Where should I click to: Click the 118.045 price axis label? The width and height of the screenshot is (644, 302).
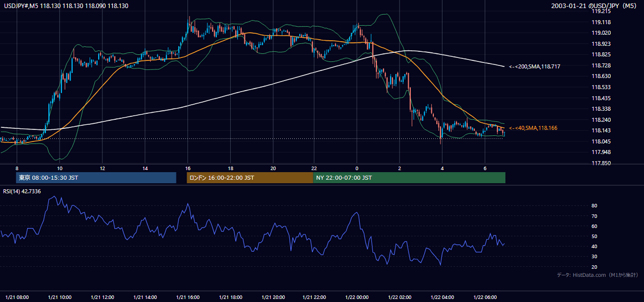coord(601,141)
